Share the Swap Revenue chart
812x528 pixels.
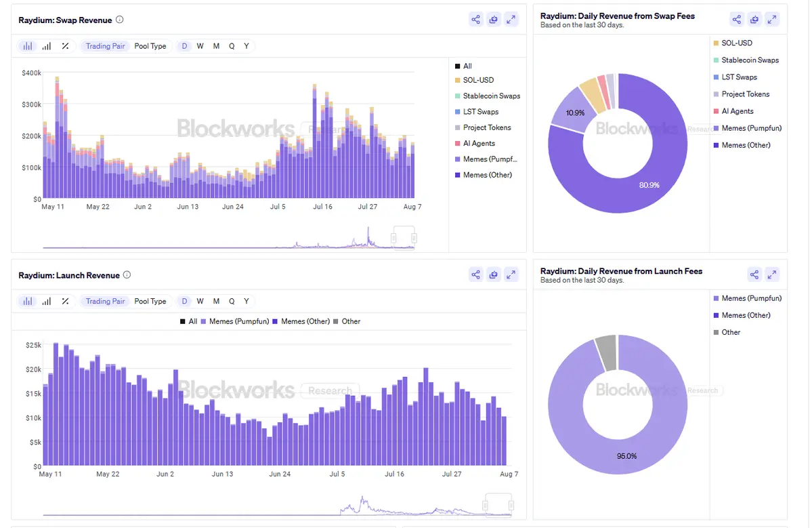[x=475, y=20]
